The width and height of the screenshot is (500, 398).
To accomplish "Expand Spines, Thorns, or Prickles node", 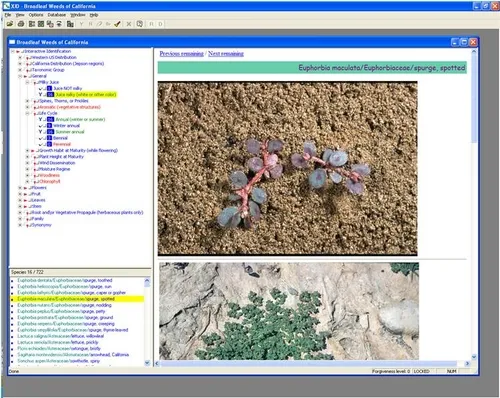I will point(28,101).
